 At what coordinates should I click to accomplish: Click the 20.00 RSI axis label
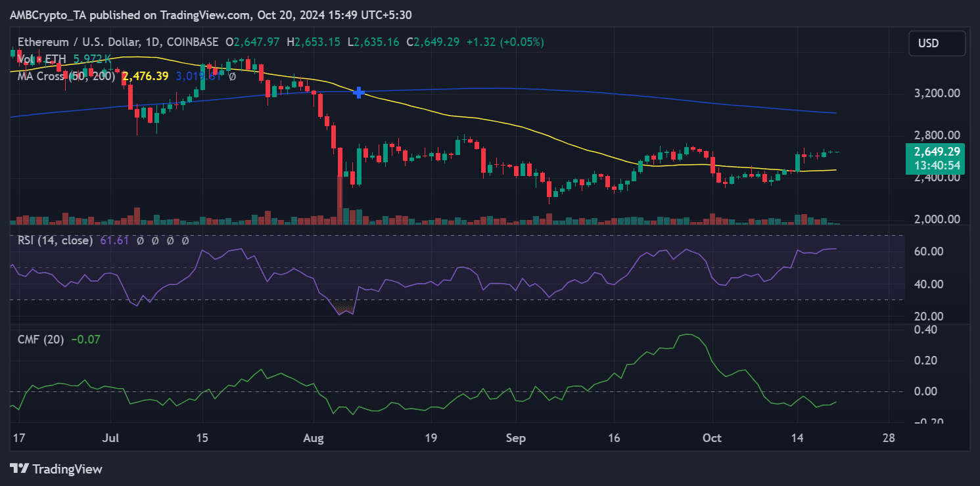(929, 317)
